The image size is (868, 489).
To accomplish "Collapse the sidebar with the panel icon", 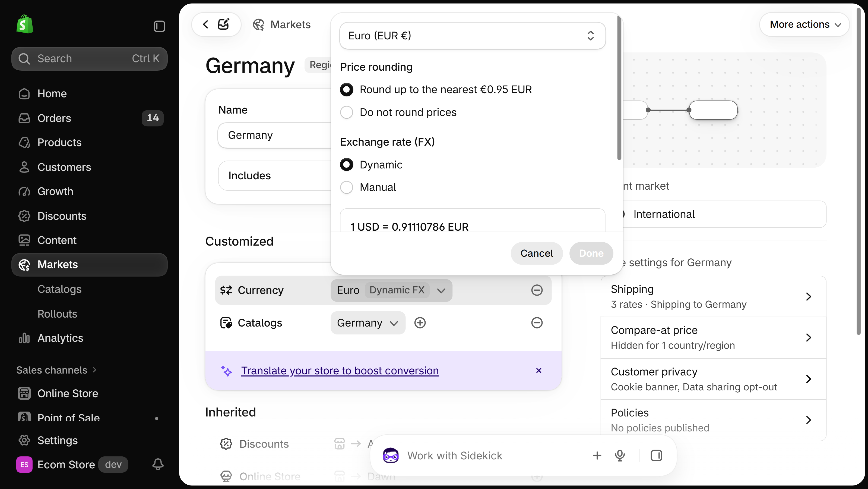I will (x=159, y=26).
